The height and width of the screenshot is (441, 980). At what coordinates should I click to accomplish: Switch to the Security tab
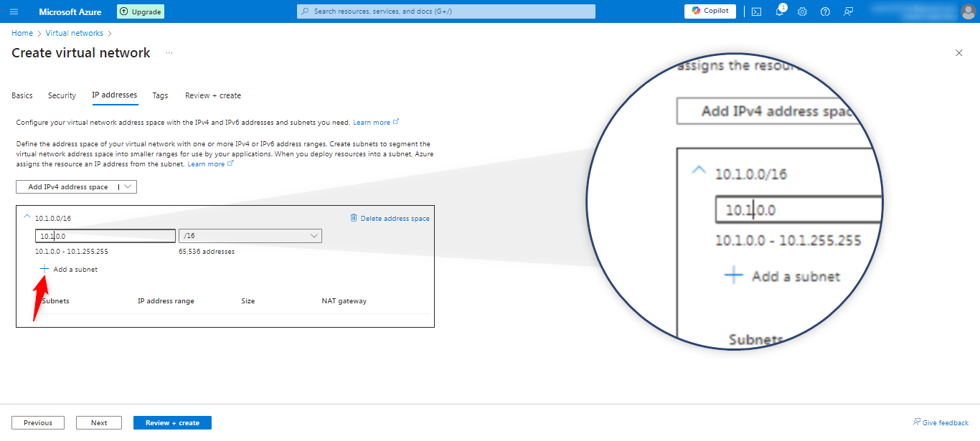(62, 95)
